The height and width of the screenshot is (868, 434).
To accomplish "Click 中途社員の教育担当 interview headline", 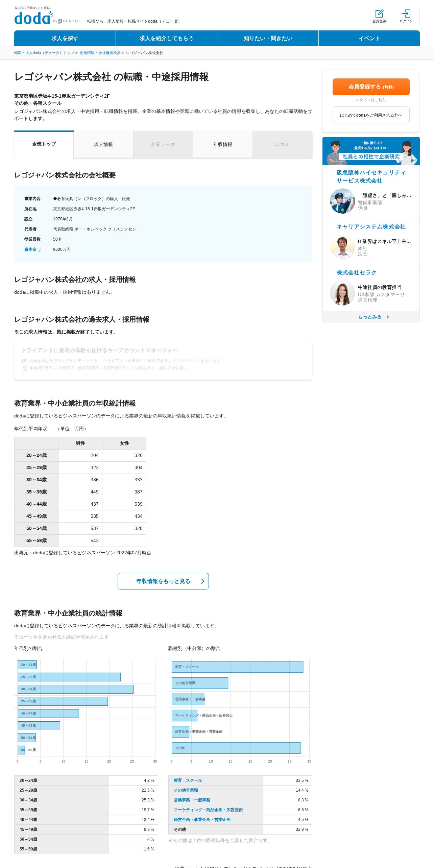I will click(x=380, y=287).
